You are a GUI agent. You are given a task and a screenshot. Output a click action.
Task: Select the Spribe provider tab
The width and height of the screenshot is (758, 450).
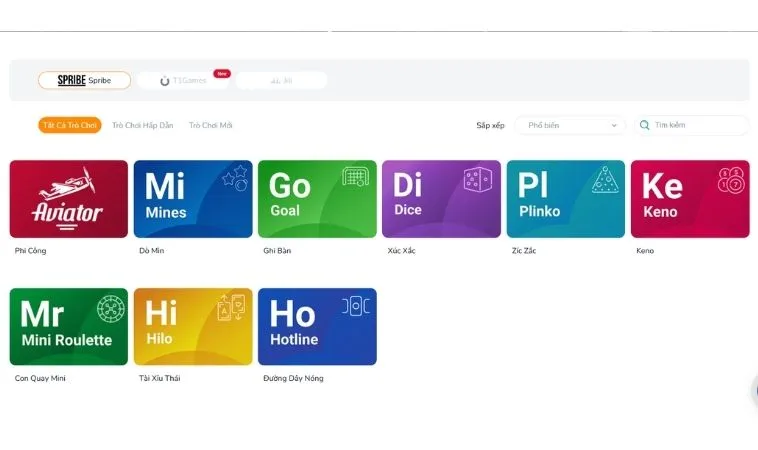[x=84, y=80]
